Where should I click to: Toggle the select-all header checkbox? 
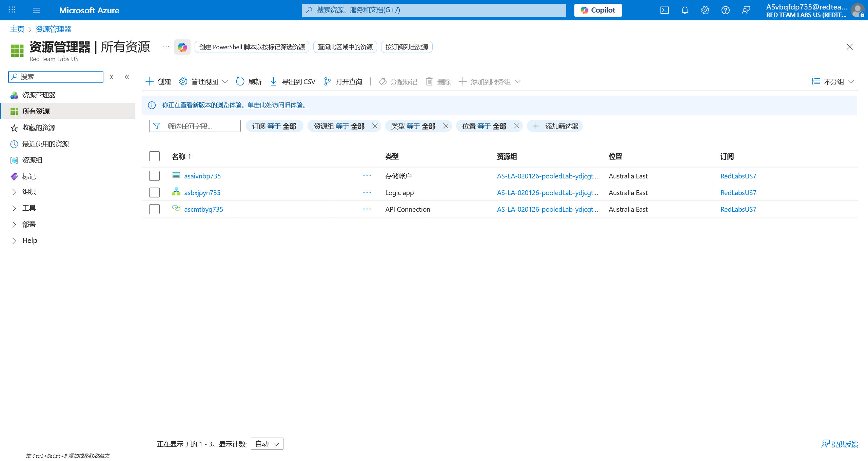(154, 156)
